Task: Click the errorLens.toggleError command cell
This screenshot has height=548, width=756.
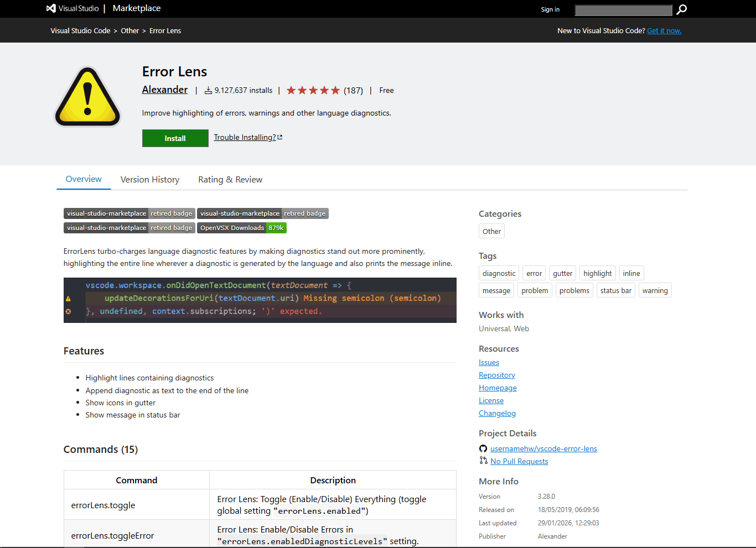Action: [137, 535]
